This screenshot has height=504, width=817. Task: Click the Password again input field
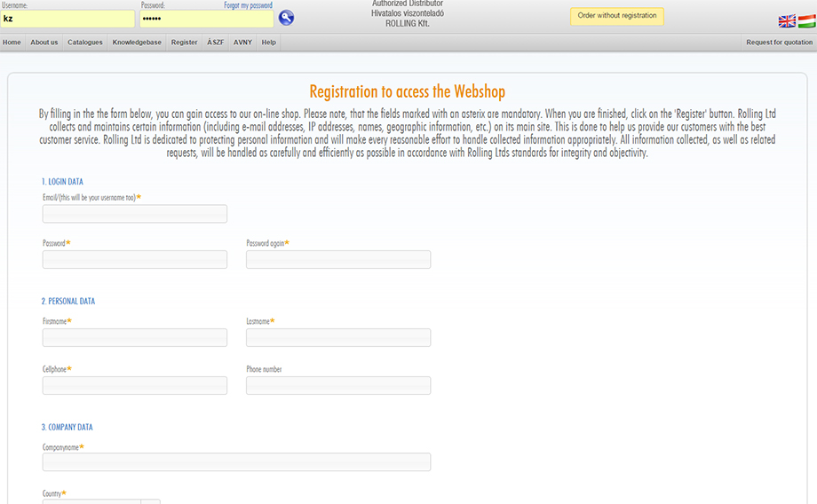[338, 259]
